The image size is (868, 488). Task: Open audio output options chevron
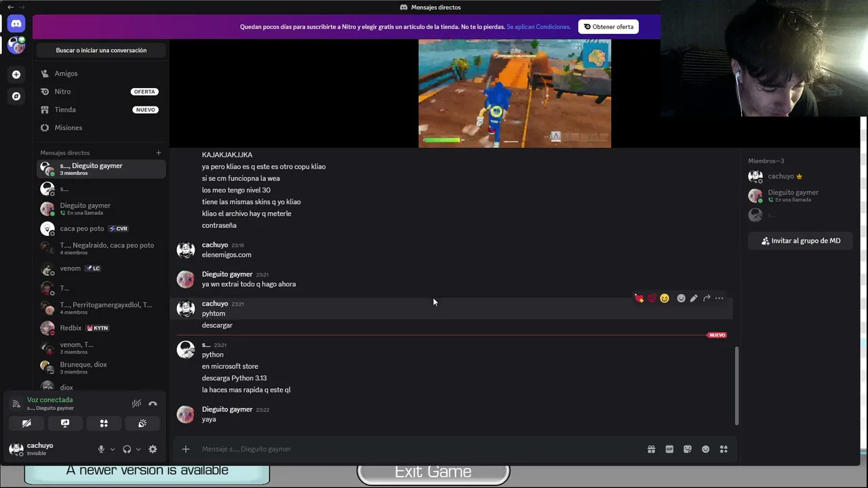tap(138, 449)
